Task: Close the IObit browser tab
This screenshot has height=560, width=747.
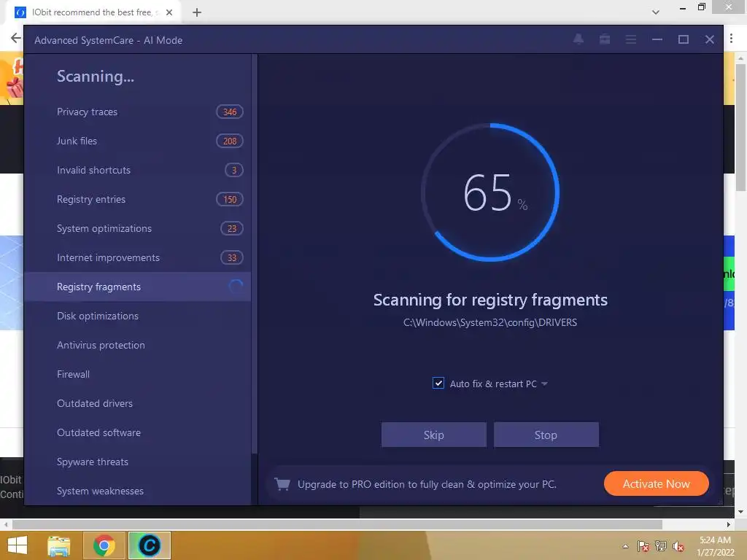Action: 169,12
